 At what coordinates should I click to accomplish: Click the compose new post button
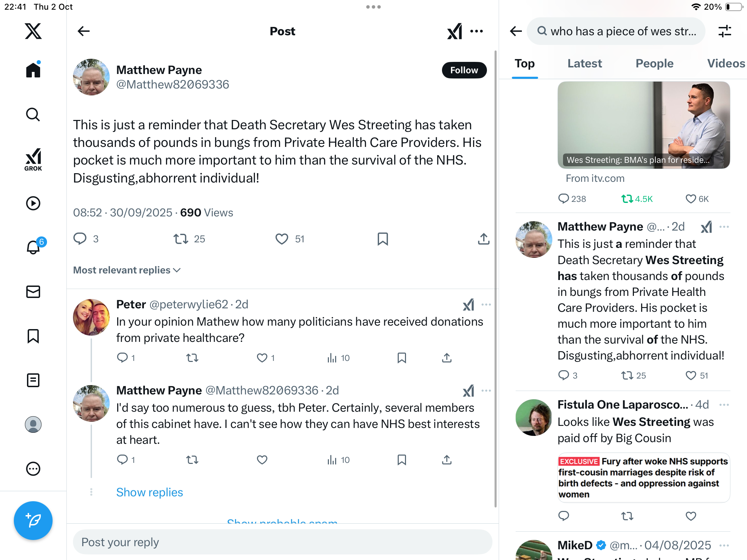33,520
